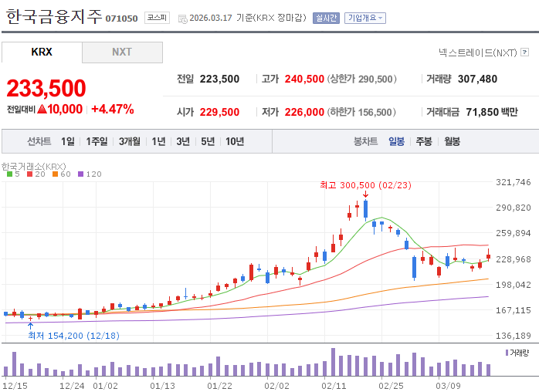Click the 고가 value 240,500
This screenshot has width=539, height=392.
[x=304, y=79]
